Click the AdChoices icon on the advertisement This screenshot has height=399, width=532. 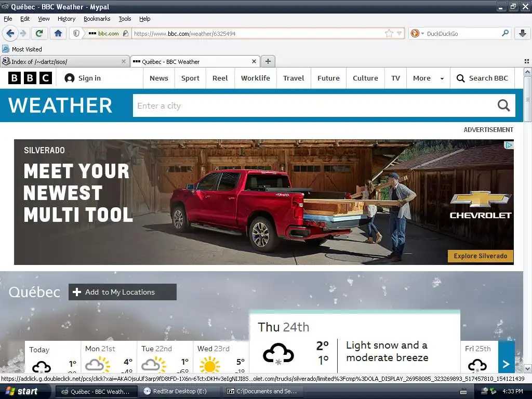click(x=509, y=145)
